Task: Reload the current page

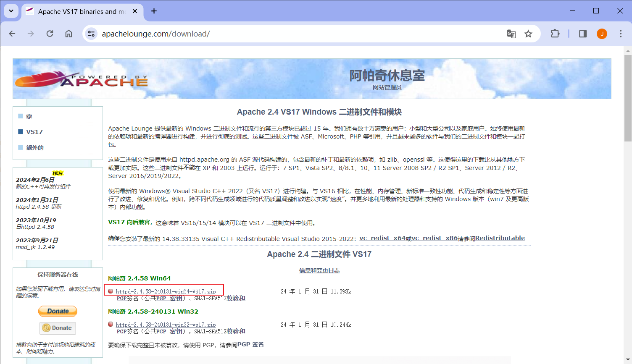Action: [50, 34]
